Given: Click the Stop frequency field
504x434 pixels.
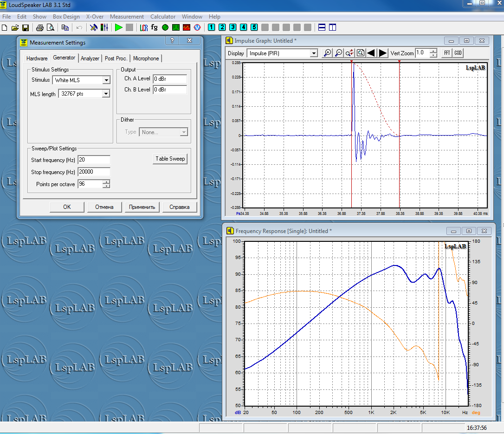Looking at the screenshot, I should (94, 172).
